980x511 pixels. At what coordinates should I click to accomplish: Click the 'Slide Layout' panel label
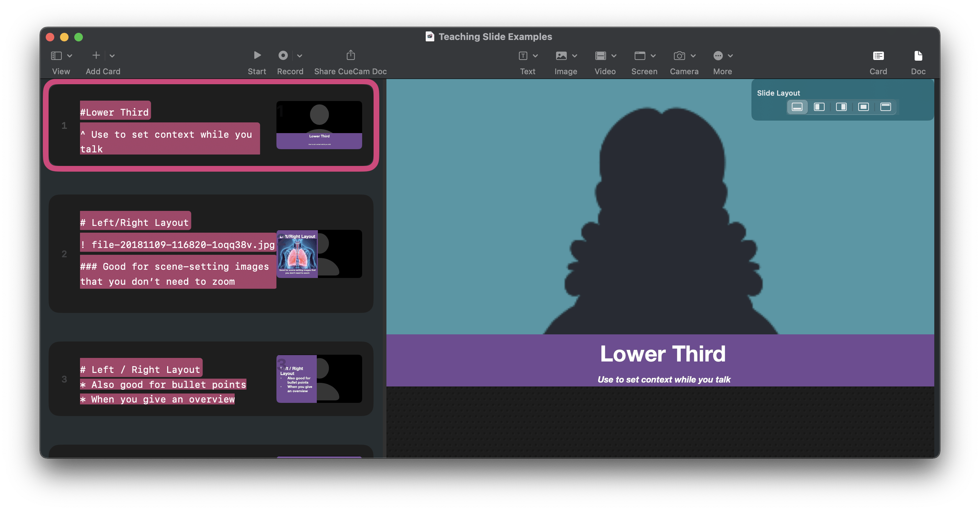tap(778, 93)
